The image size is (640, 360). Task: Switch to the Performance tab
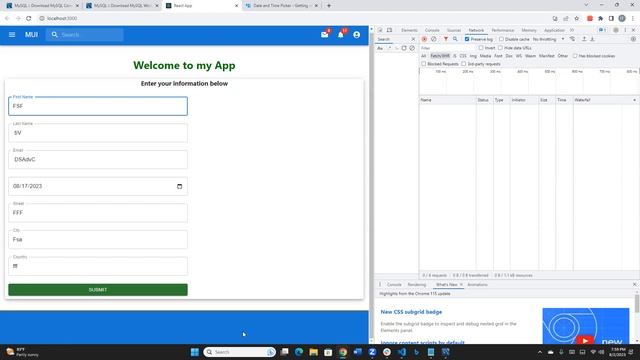(x=502, y=30)
